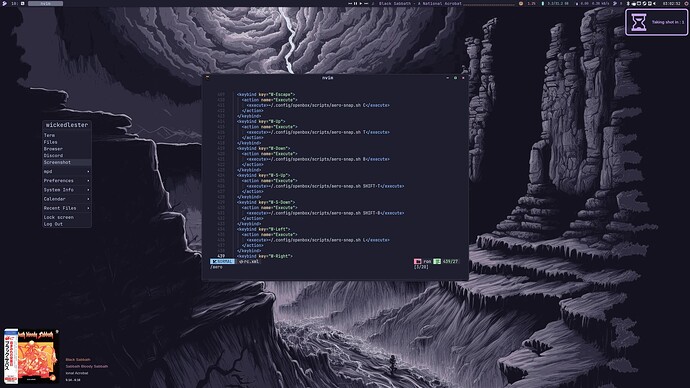Viewport: 690px width, 388px height.
Task: Open the nvim window menu icon
Action: point(208,78)
